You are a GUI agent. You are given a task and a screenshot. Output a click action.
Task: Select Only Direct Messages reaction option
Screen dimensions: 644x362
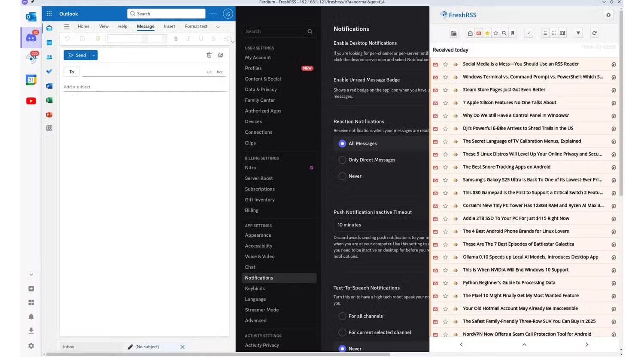(342, 160)
